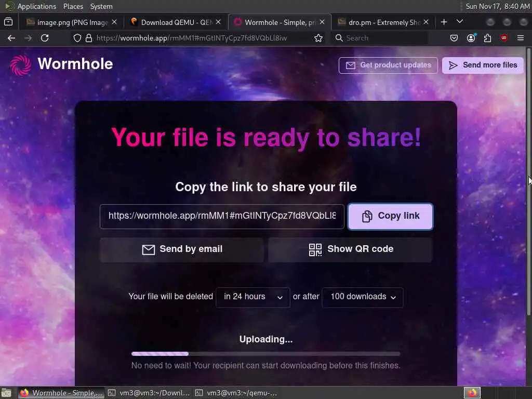Close the dro.pm tab
The height and width of the screenshot is (399, 532).
tap(426, 22)
